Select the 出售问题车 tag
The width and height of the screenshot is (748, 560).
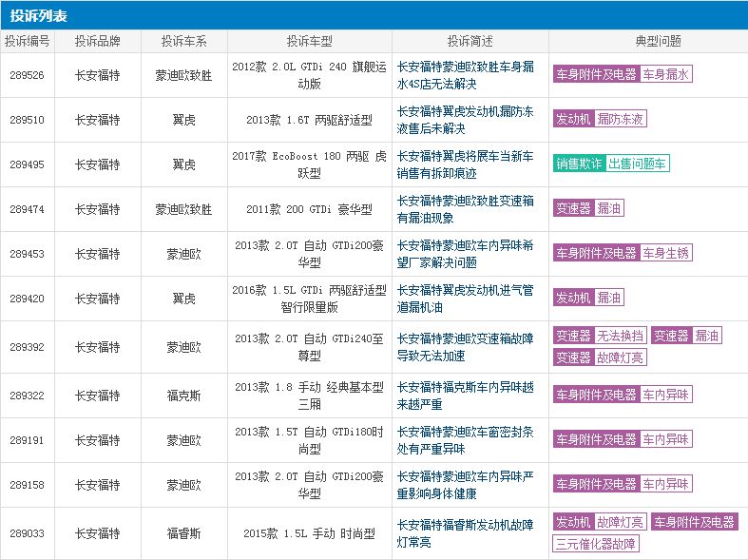637,164
